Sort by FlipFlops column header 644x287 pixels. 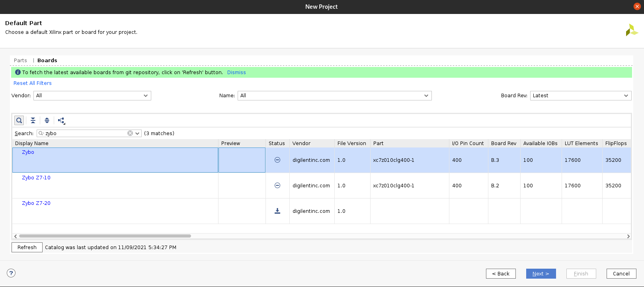(x=617, y=143)
